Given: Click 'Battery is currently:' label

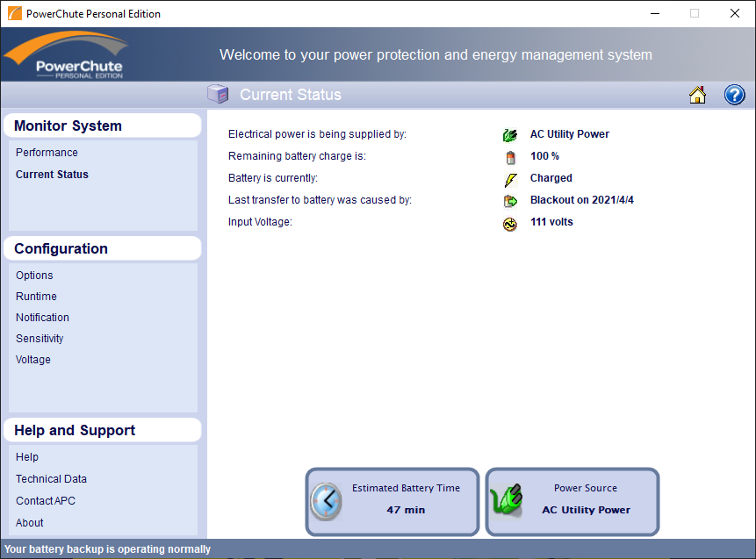Looking at the screenshot, I should [x=273, y=178].
